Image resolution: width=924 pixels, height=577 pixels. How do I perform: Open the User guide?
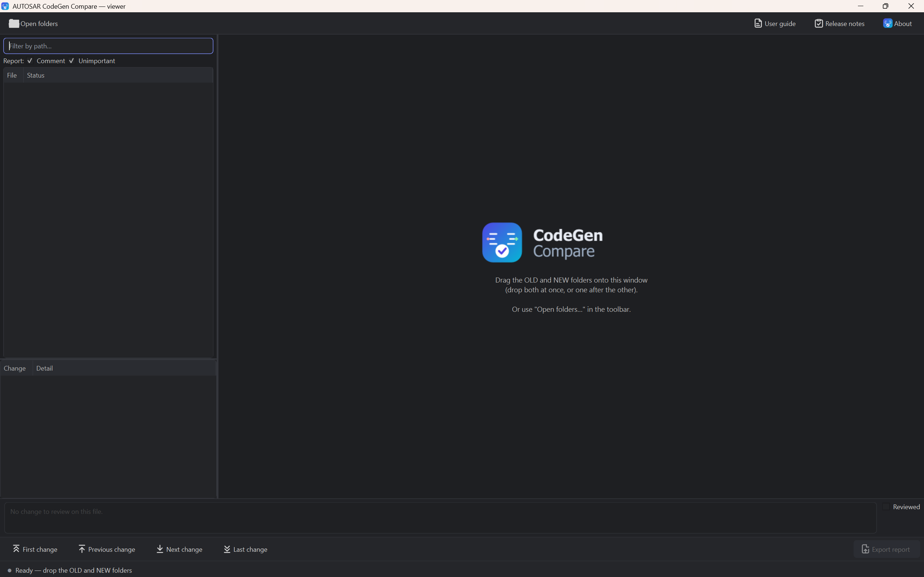(775, 24)
